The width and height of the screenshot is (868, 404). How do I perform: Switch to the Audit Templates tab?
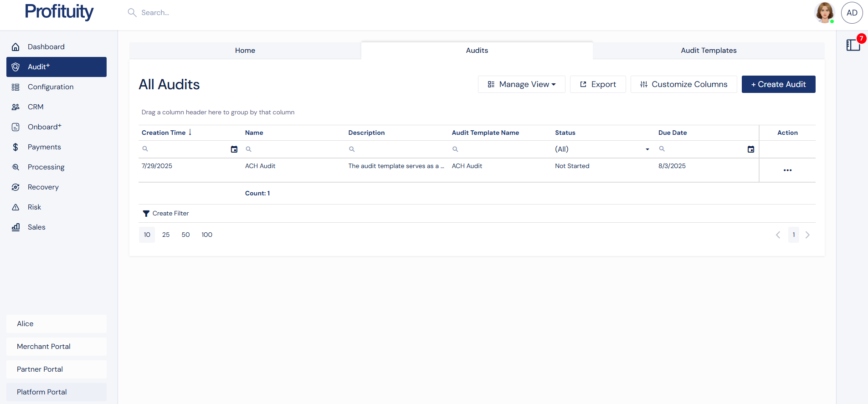pos(709,51)
